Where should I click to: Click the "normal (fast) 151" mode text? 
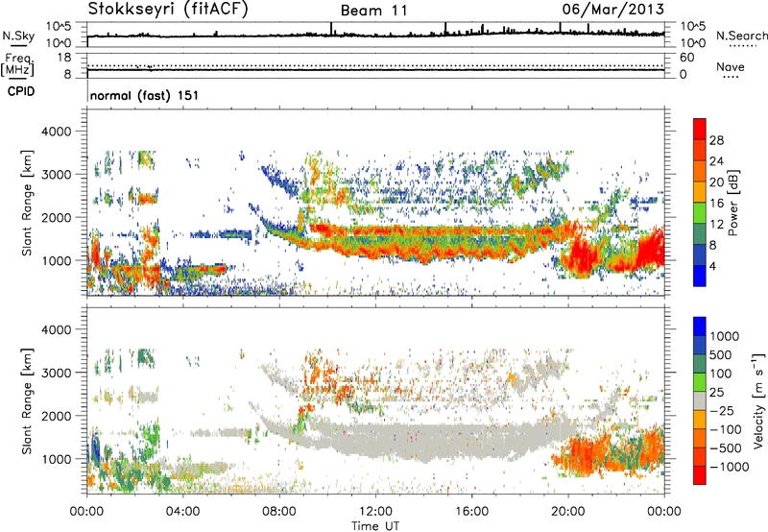(144, 97)
